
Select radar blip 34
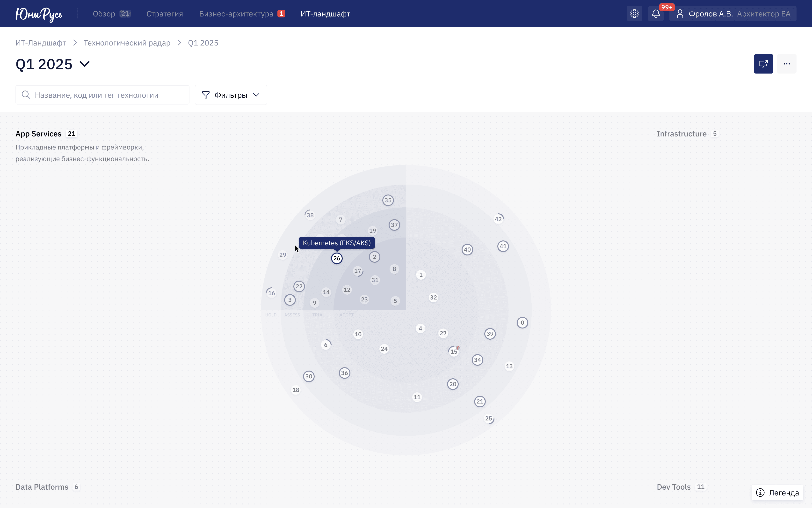(x=477, y=360)
